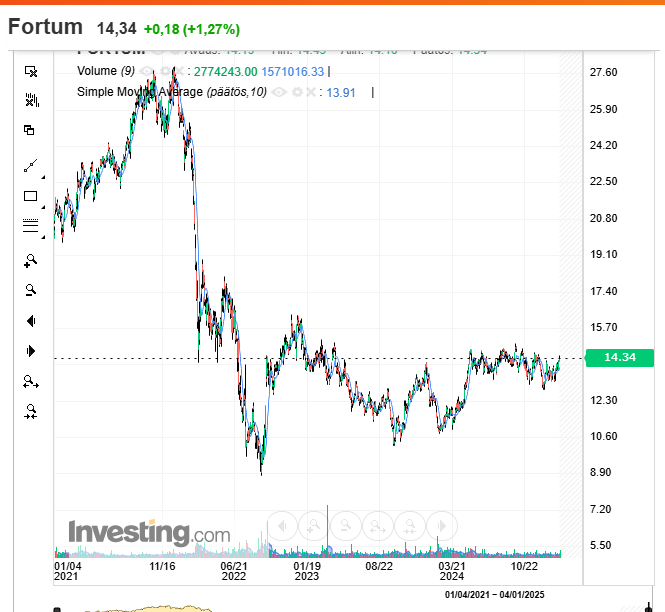The image size is (665, 612).
Task: Click the +0,18 (+1,27%) change value
Action: (x=192, y=29)
